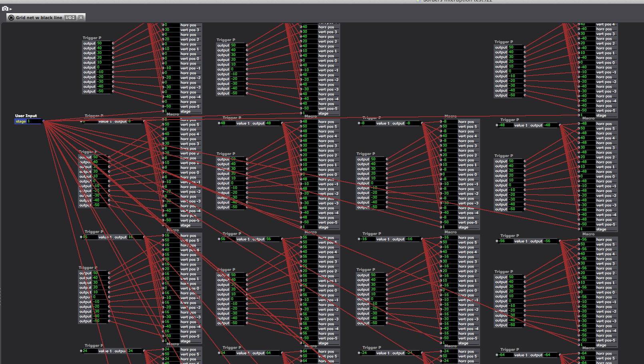Click the output port next to 'output -16'
Screen dimensions: 644x364
click(x=422, y=239)
